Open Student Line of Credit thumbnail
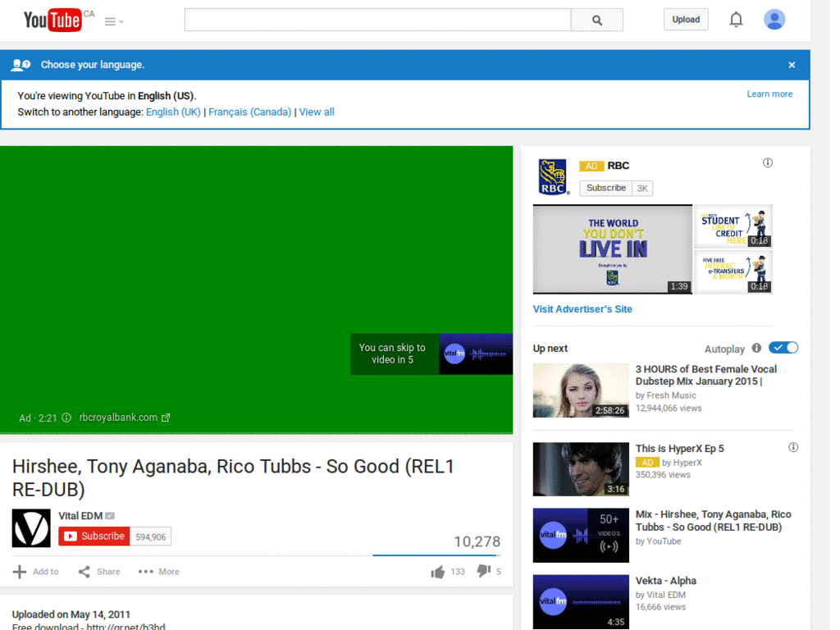 pos(733,226)
